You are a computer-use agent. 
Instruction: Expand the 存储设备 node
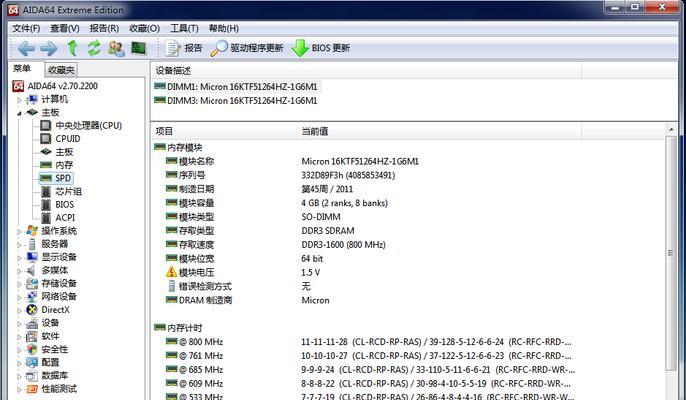click(19, 284)
